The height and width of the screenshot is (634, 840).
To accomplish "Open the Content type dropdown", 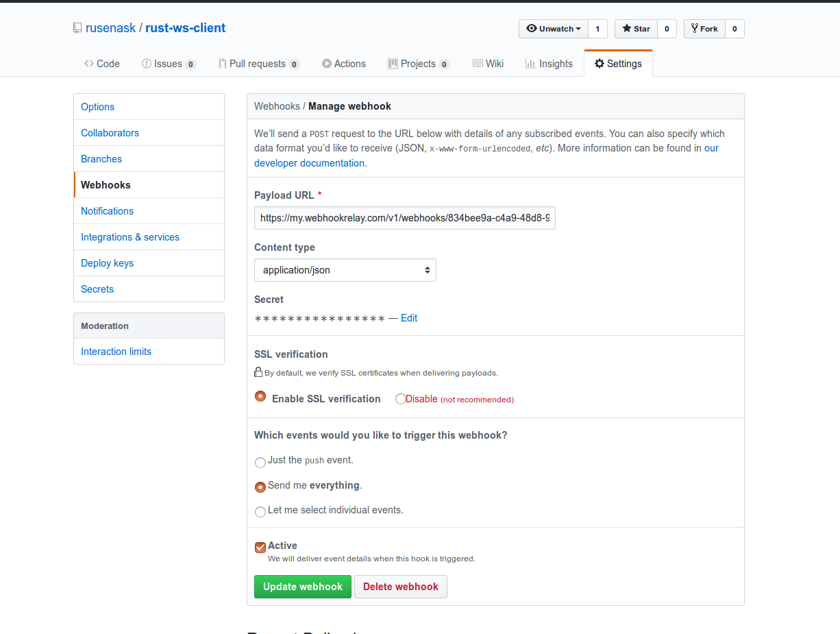I will point(345,269).
